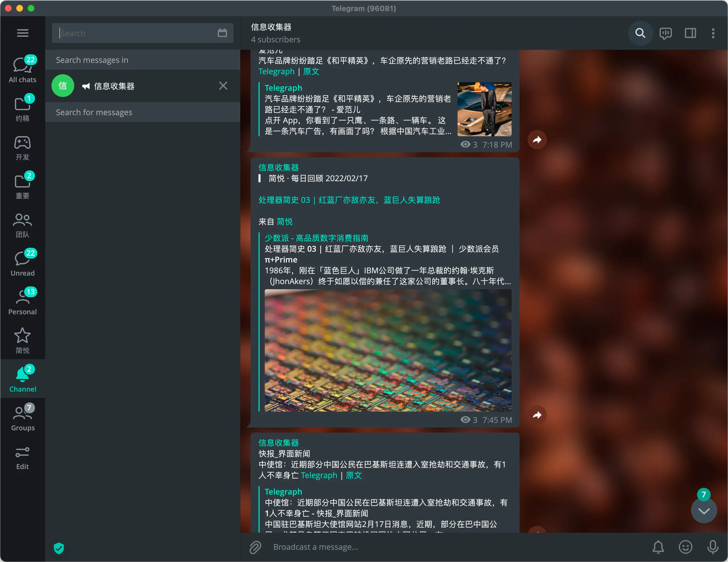Screen dimensions: 728x562
Task: Open the Groups folder
Action: [23, 417]
